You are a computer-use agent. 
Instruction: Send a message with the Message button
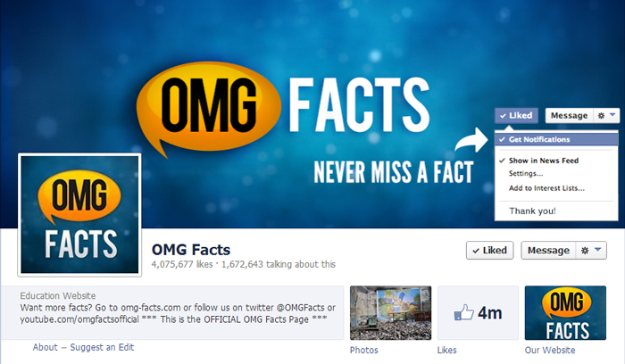tap(548, 251)
